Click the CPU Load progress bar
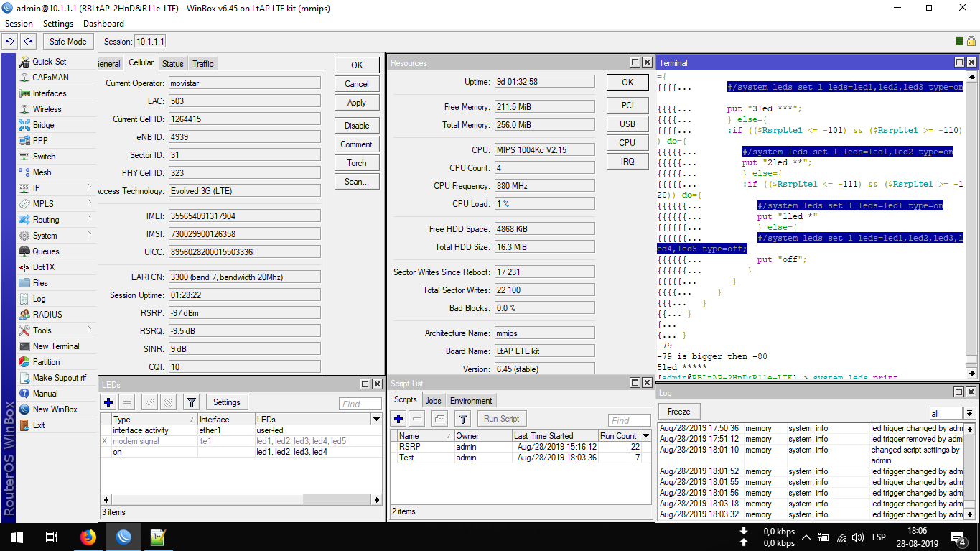 [544, 203]
